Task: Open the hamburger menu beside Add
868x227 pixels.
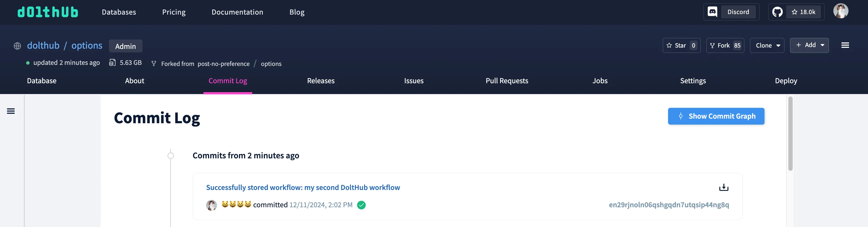Action: click(x=845, y=45)
